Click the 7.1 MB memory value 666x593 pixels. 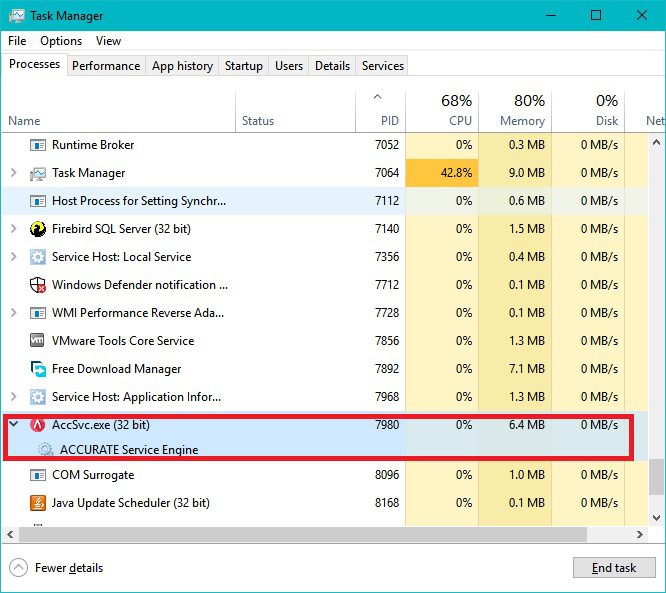pos(527,369)
